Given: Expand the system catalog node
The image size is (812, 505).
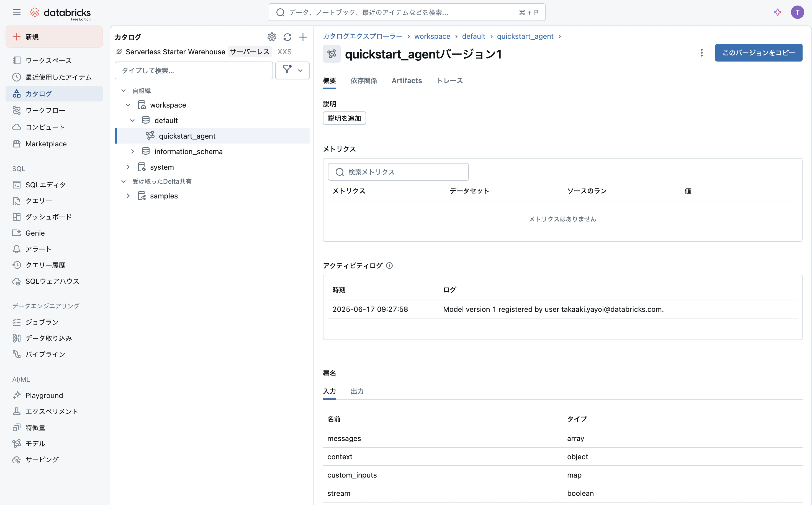Looking at the screenshot, I should pos(128,167).
